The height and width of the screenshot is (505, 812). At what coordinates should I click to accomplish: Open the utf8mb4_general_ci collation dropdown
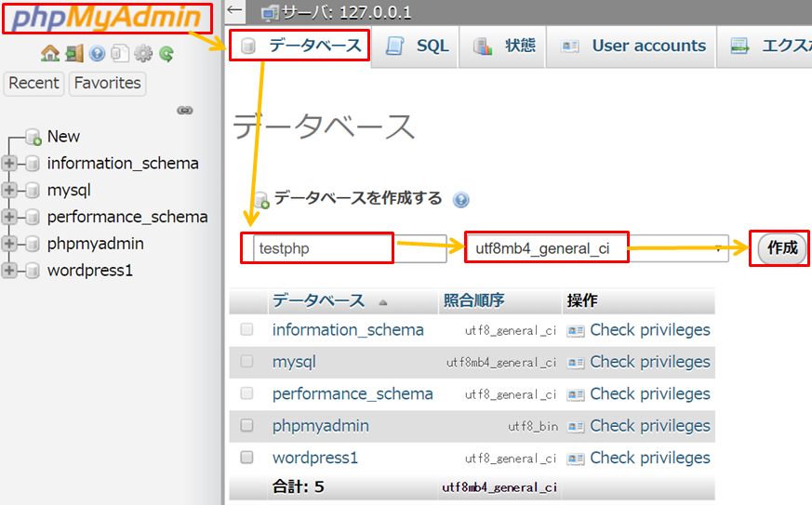(x=595, y=248)
